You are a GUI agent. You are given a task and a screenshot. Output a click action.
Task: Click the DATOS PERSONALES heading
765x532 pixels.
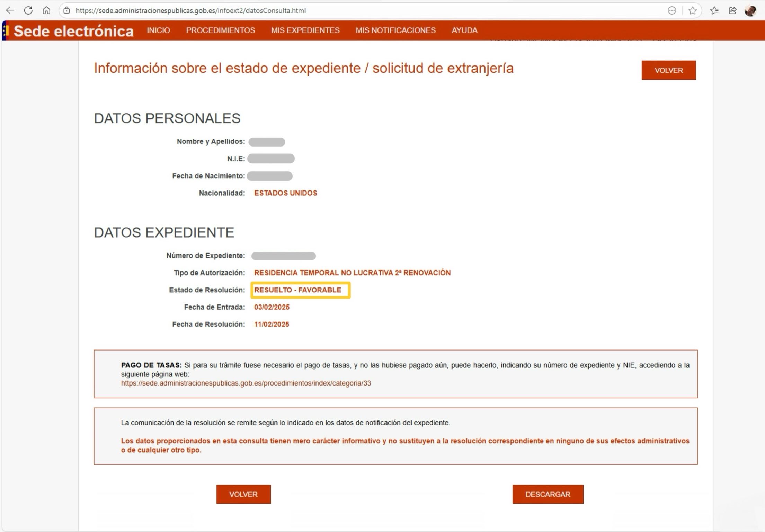167,118
